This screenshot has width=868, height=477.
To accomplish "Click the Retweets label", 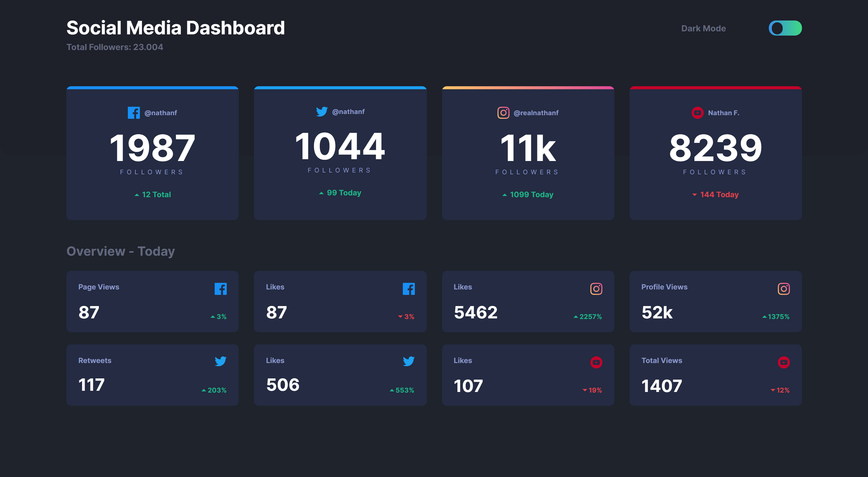I will 95,360.
